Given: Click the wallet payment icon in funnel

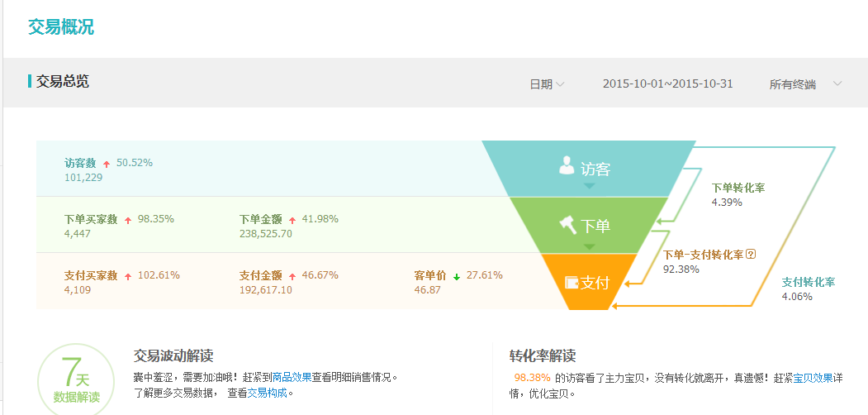Looking at the screenshot, I should tap(571, 283).
